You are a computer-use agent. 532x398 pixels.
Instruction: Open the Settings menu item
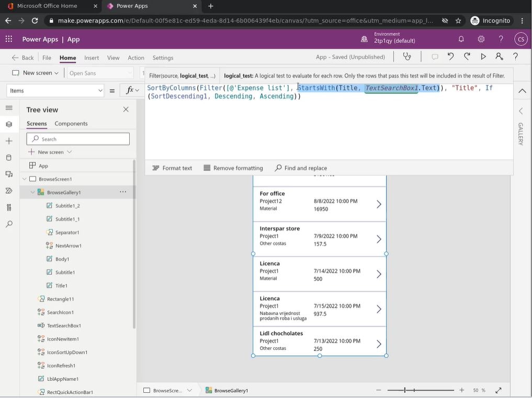click(163, 58)
